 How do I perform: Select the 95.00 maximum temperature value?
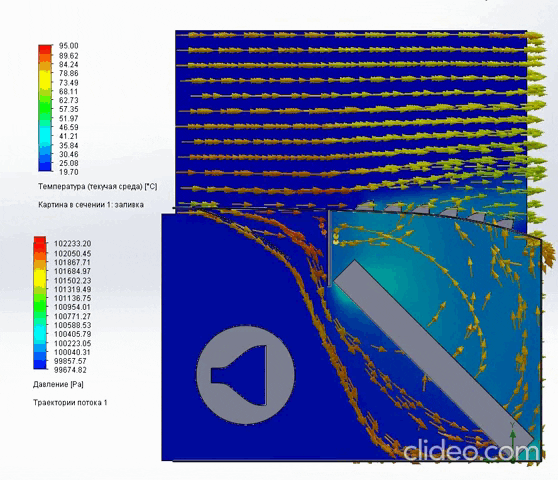tap(69, 46)
